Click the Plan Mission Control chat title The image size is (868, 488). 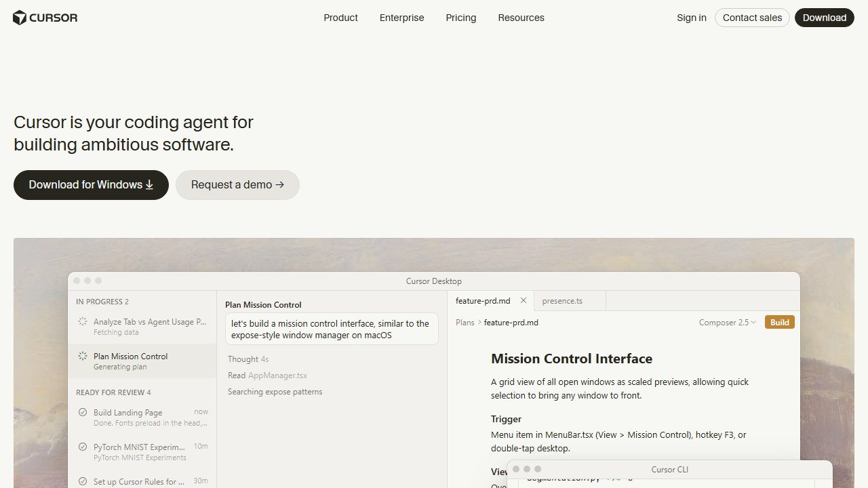click(263, 305)
